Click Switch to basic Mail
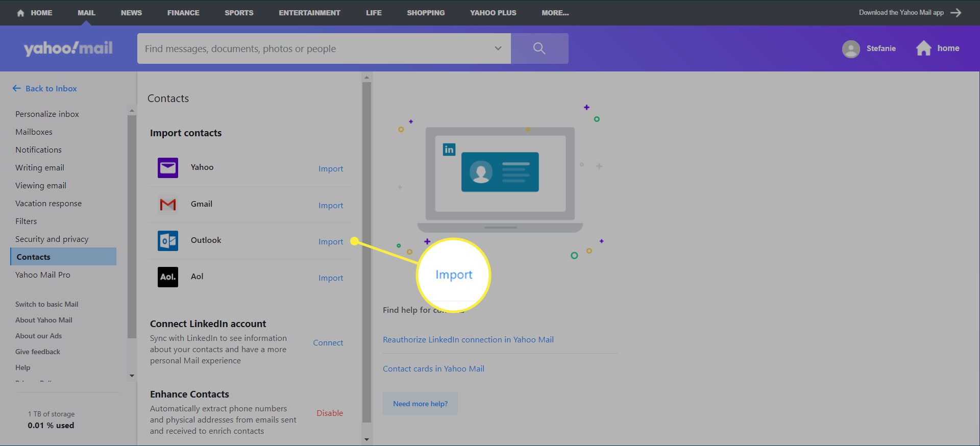 coord(46,305)
